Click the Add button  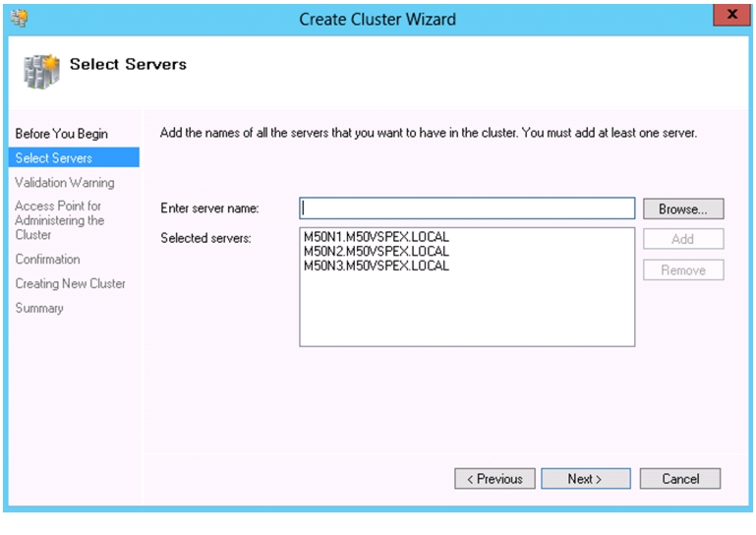click(683, 239)
